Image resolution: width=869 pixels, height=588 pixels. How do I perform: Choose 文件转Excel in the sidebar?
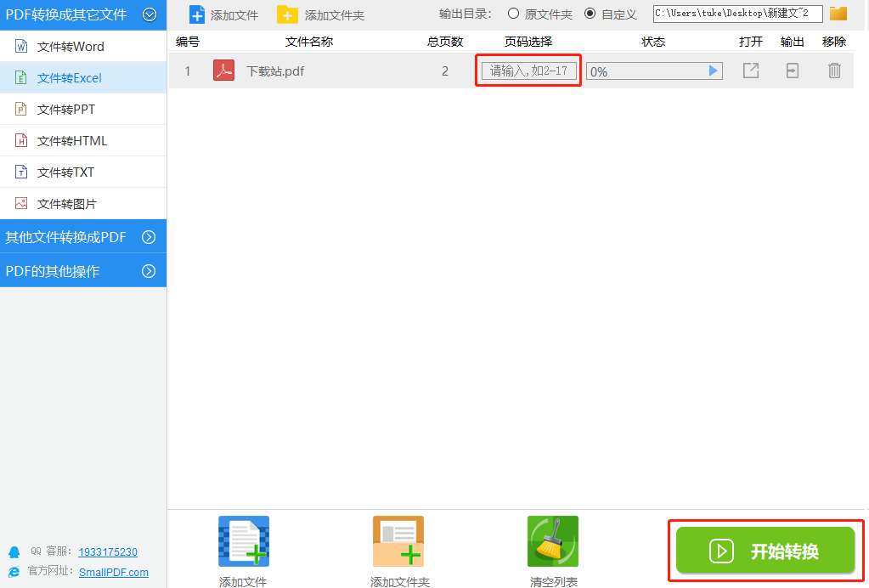click(x=83, y=78)
